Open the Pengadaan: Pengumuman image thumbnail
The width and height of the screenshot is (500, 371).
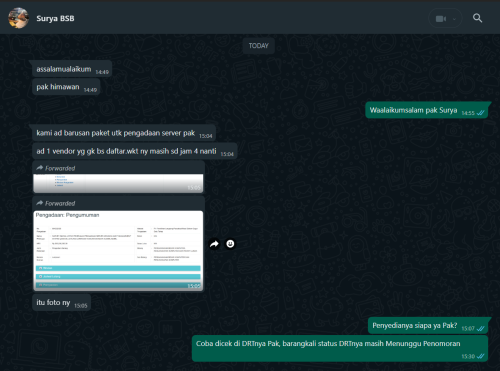pyautogui.click(x=118, y=250)
